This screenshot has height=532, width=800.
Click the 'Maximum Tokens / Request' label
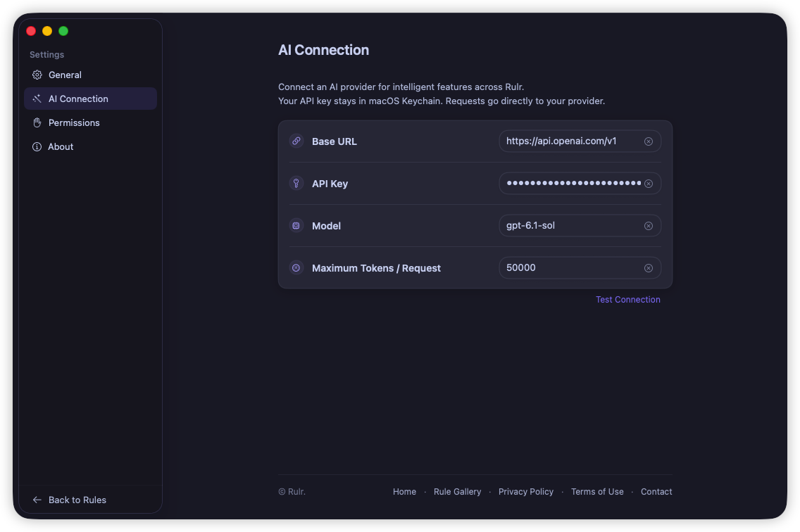tap(376, 268)
